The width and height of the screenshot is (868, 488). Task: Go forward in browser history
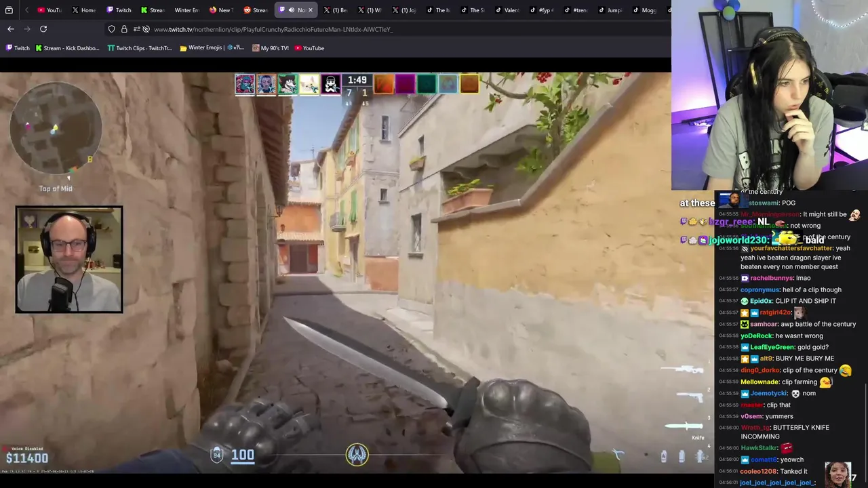(x=27, y=29)
